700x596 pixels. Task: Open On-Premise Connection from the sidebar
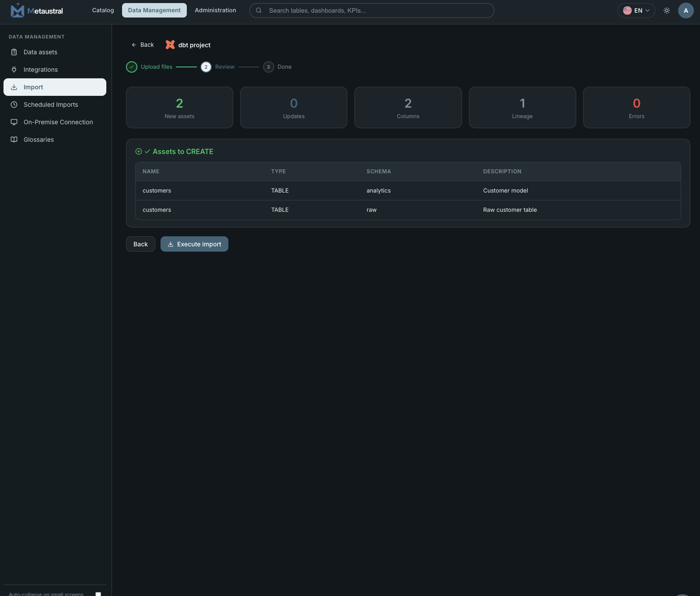click(x=55, y=122)
